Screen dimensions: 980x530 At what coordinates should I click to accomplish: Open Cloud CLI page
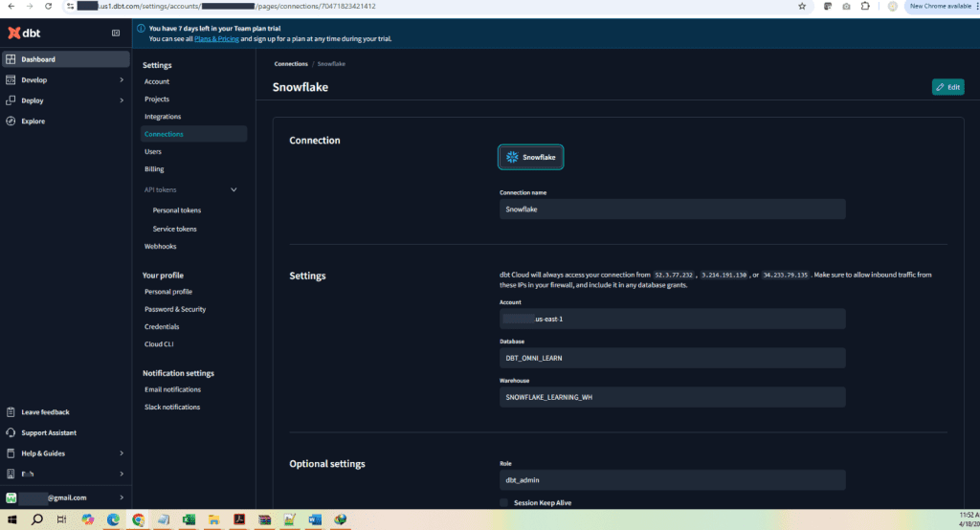pyautogui.click(x=159, y=344)
